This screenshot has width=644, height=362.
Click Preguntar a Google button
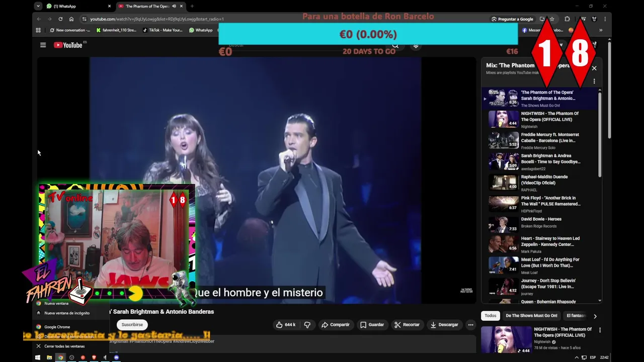(512, 19)
